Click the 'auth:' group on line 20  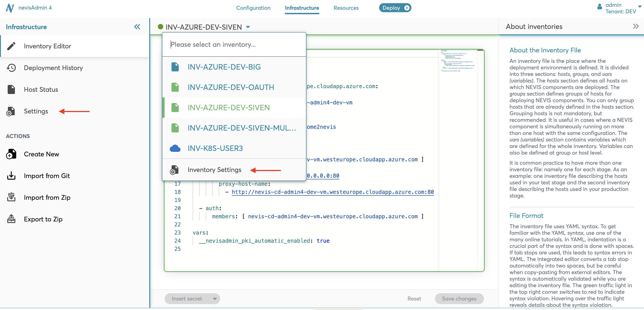coord(213,208)
